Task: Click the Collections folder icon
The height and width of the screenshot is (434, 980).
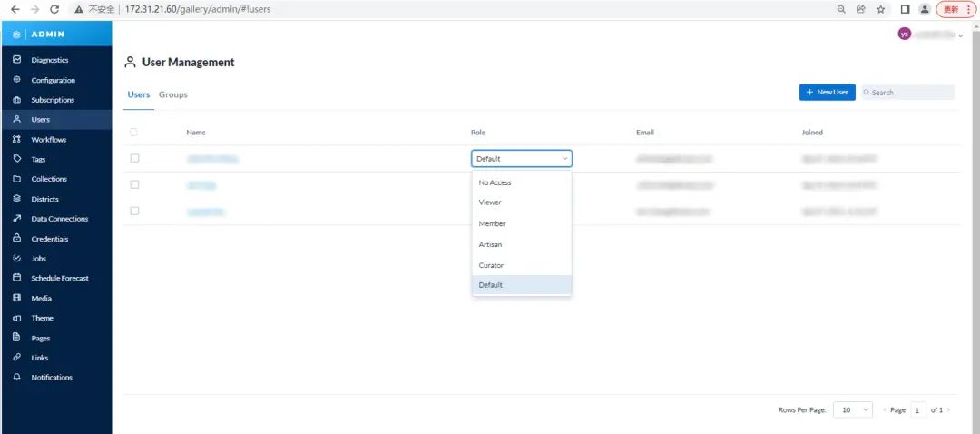Action: (x=17, y=179)
